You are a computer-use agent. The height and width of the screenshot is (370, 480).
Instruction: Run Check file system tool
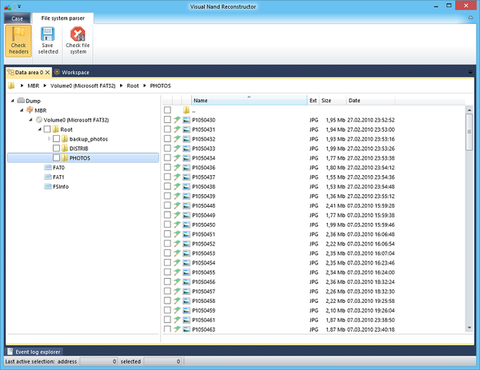[x=78, y=41]
